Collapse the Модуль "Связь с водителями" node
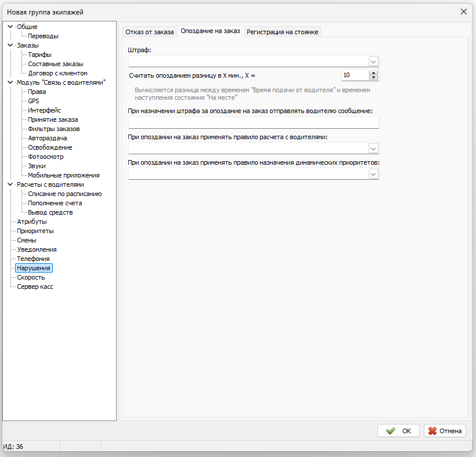The image size is (476, 457). pos(10,82)
